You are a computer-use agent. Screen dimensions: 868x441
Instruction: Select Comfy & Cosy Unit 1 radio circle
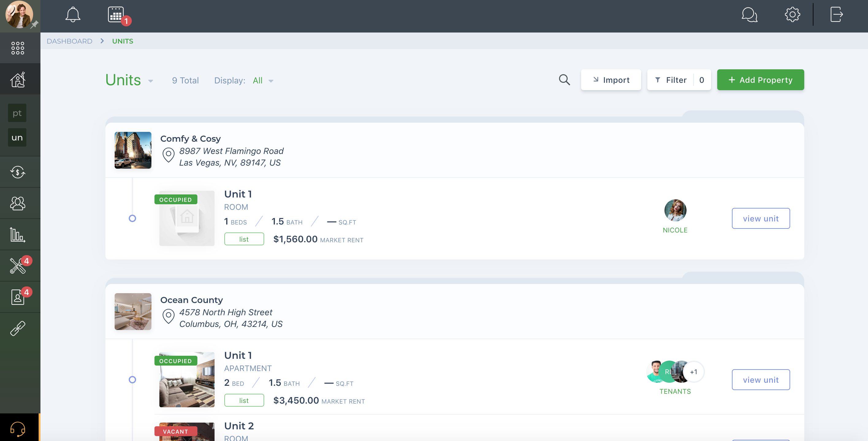tap(132, 218)
